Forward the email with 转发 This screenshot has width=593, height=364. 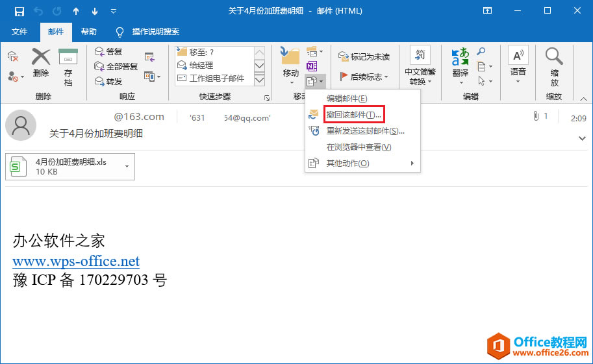pyautogui.click(x=108, y=81)
